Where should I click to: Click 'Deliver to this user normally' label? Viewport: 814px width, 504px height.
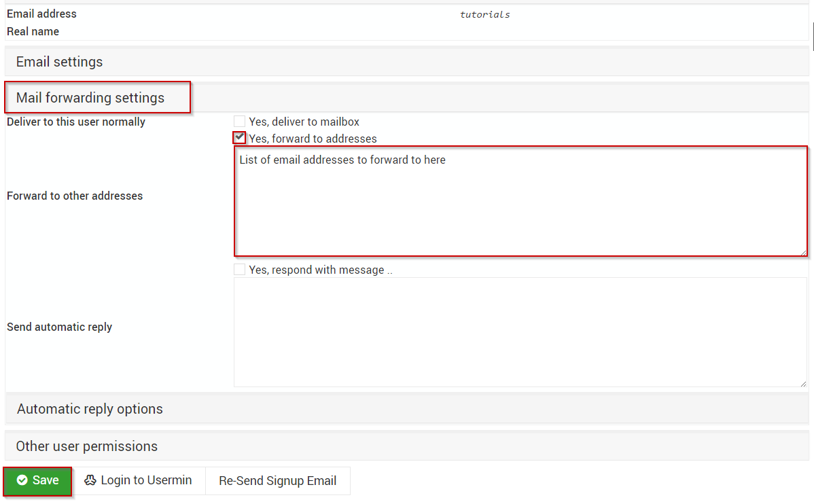point(76,122)
